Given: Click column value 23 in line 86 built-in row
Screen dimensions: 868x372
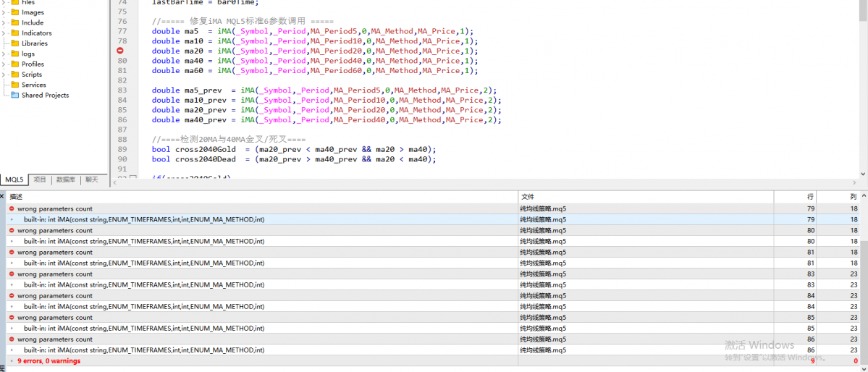Looking at the screenshot, I should [x=854, y=350].
